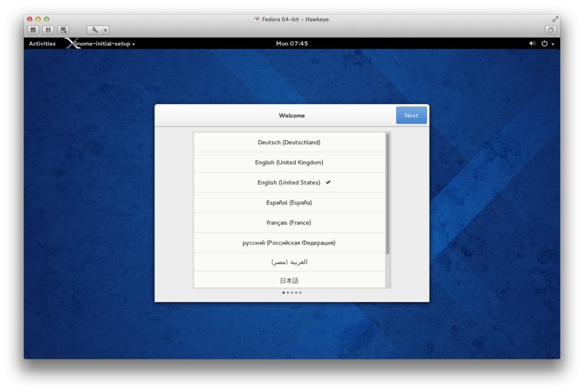Click the volume speaker icon
The image size is (584, 392).
(x=532, y=43)
